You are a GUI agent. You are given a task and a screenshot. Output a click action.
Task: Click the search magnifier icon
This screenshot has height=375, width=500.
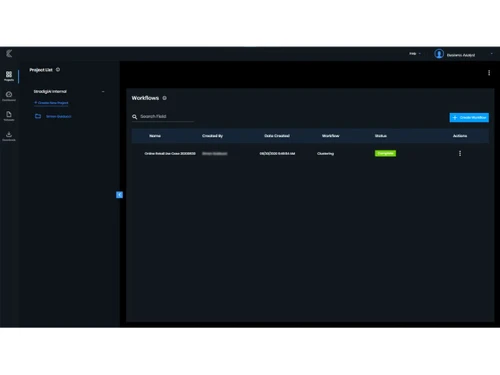[135, 117]
